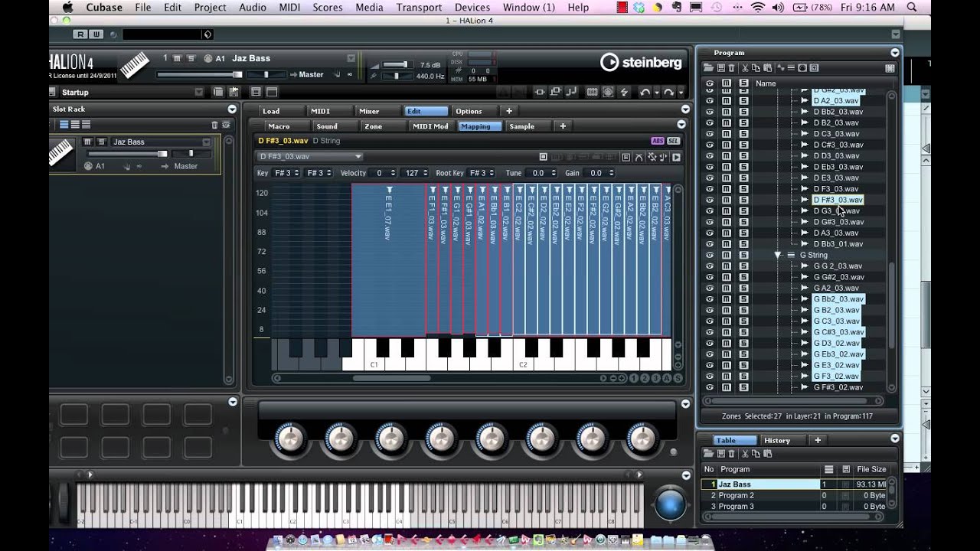Click the main volume slider in HALion header
980x551 pixels.
[x=199, y=74]
